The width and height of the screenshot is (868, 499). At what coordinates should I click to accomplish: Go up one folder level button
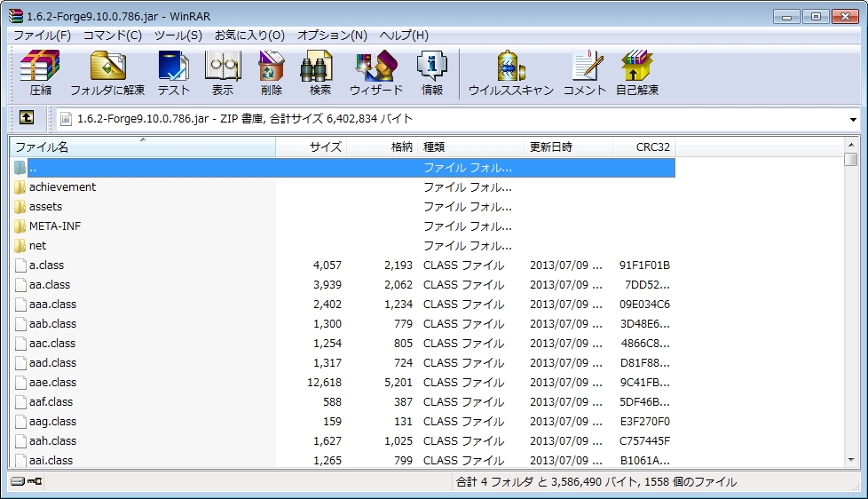(x=26, y=117)
